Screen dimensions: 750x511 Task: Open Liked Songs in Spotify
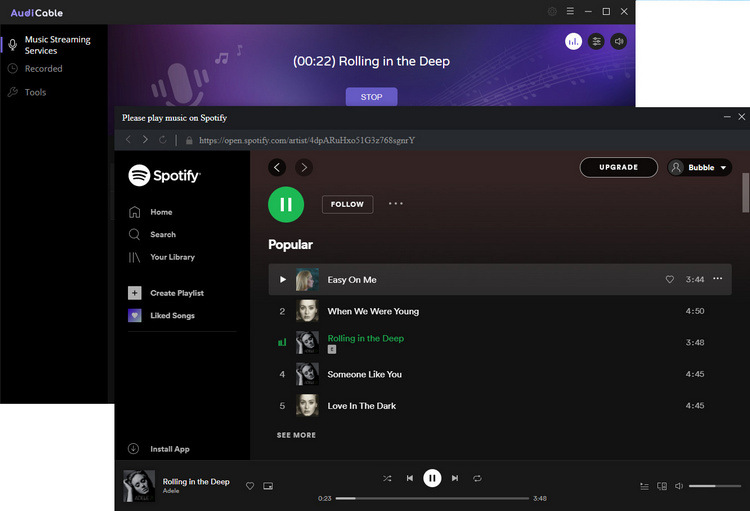[x=172, y=315]
